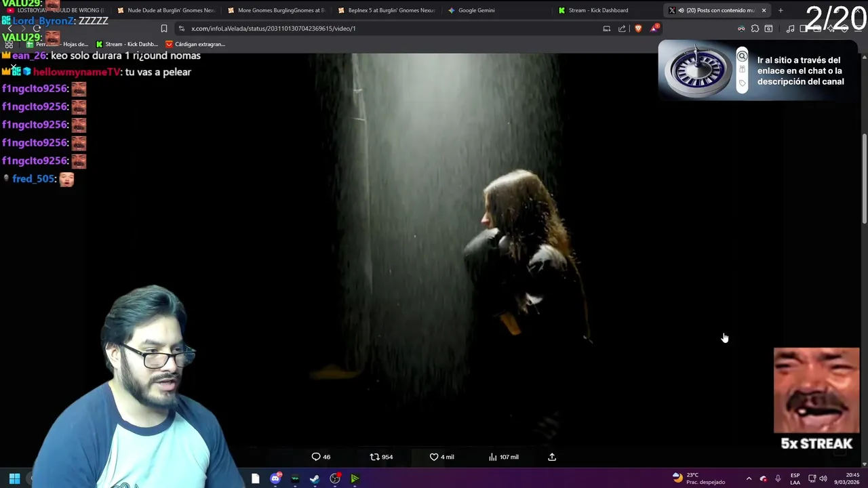This screenshot has width=868, height=488.
Task: Open Steam from the taskbar
Action: [315, 479]
